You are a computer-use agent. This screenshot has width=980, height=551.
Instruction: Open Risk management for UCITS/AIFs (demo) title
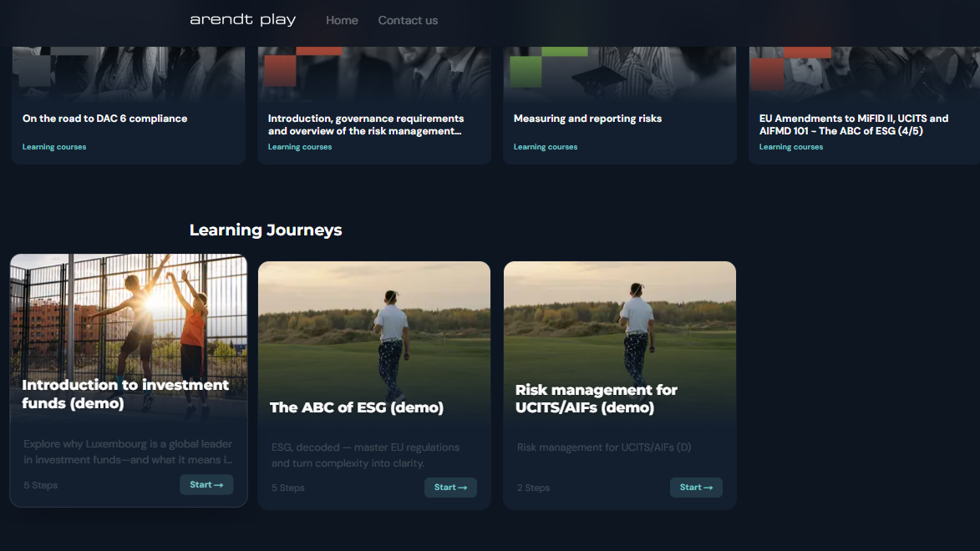tap(597, 398)
